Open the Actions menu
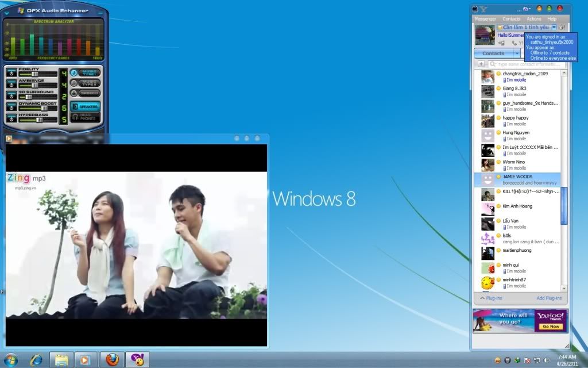Image resolution: width=588 pixels, height=368 pixels. pos(534,19)
